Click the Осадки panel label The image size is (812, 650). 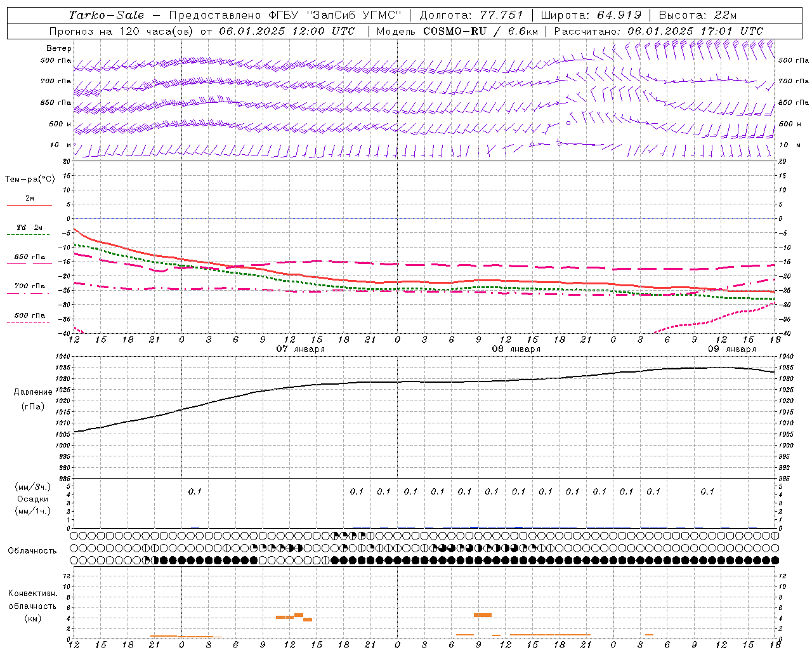[33, 499]
